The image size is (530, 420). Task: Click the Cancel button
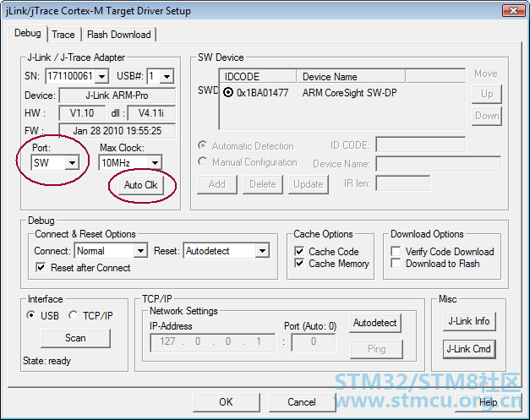pyautogui.click(x=302, y=402)
